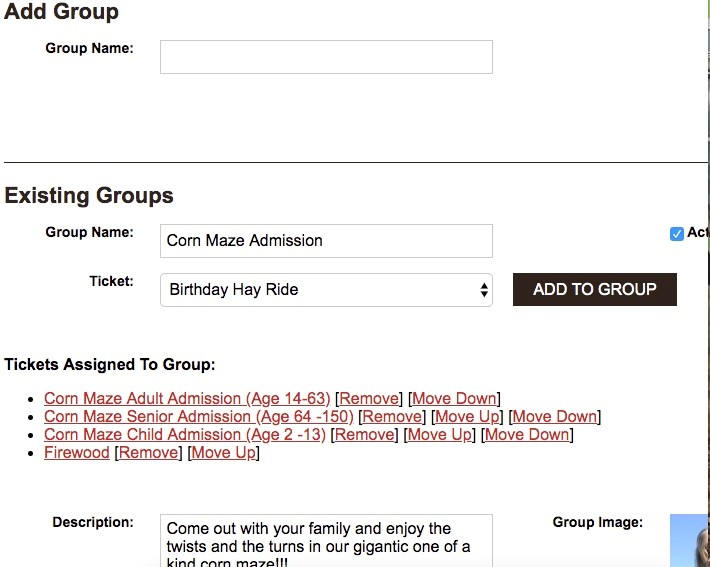The width and height of the screenshot is (710, 567).
Task: Open Corn Maze Child Admission ticket link
Action: (184, 435)
